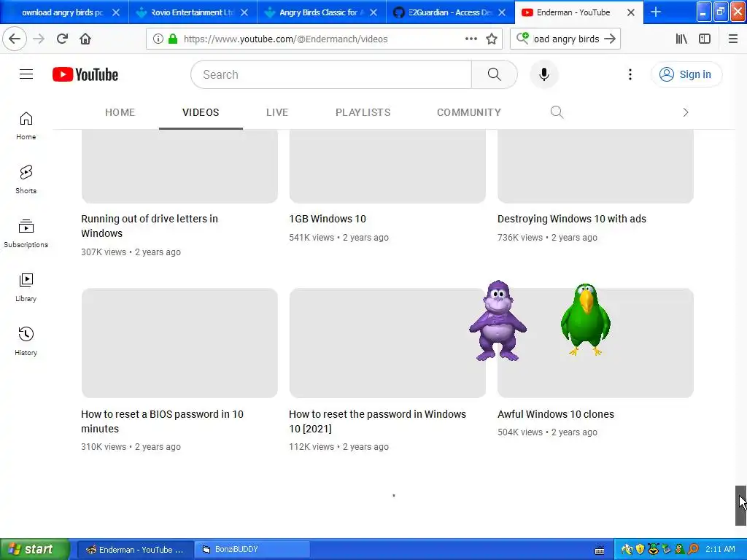Viewport: 747px width, 560px height.
Task: Search within the channel using the magnifier
Action: point(557,112)
